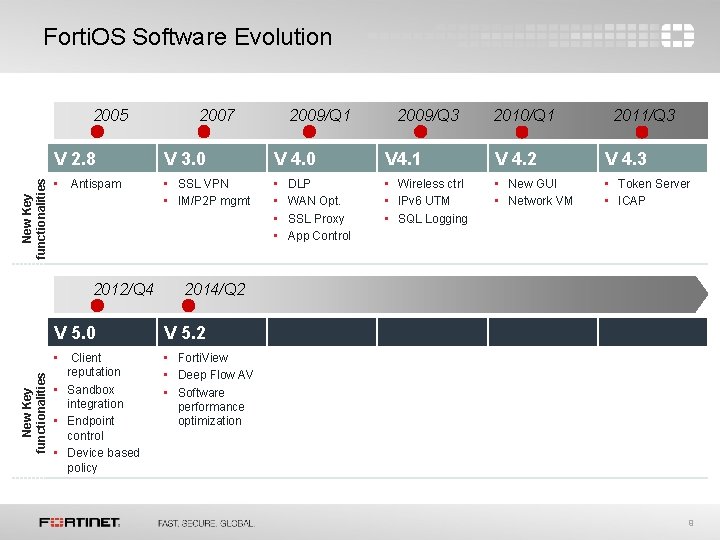
Task: Click the '2011/Q3' date label
Action: [x=645, y=115]
